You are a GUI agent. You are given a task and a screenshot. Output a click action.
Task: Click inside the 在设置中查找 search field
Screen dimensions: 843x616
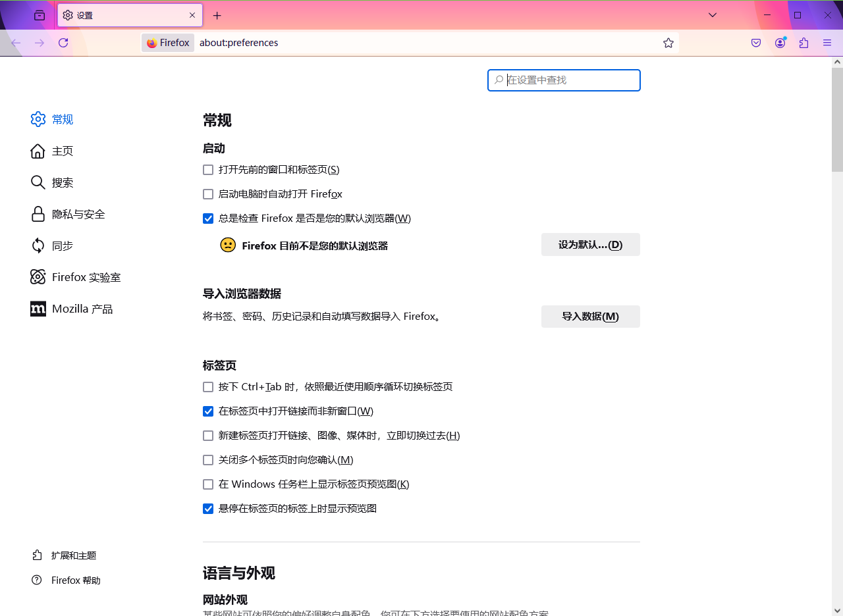click(564, 80)
